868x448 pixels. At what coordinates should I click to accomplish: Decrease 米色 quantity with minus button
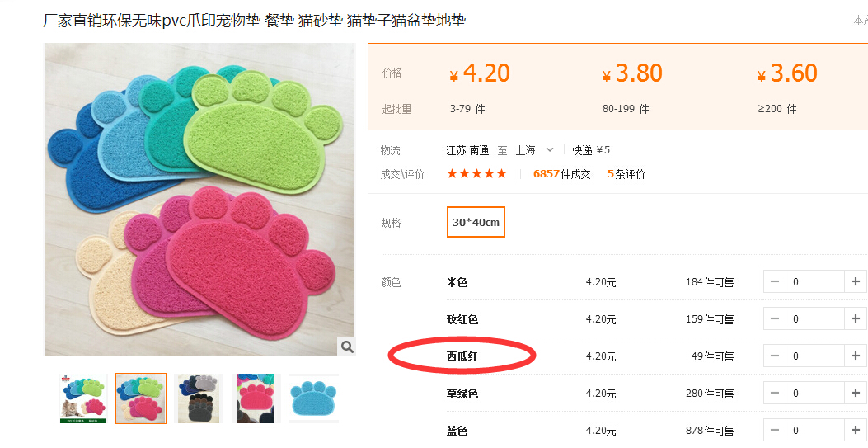[x=775, y=282]
